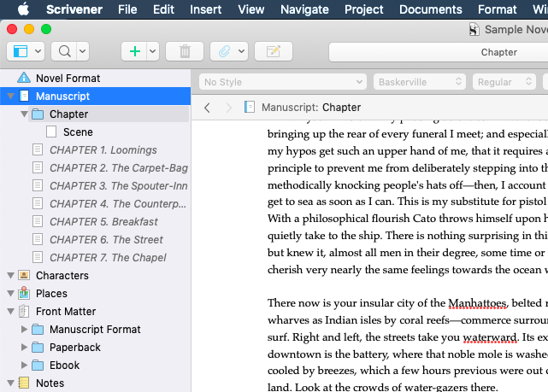The width and height of the screenshot is (548, 392).
Task: Click the Ebook folder icon
Action: 38,366
